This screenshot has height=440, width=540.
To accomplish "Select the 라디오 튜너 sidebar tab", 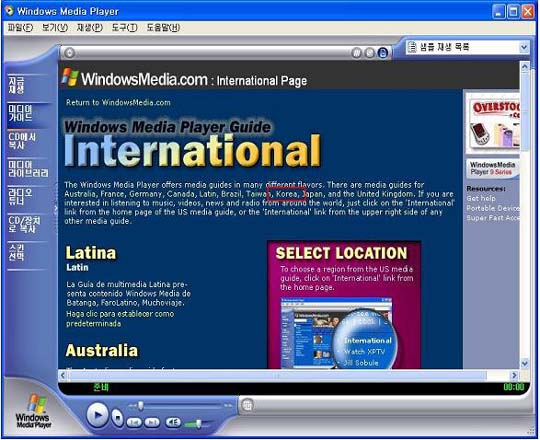I will tap(21, 197).
